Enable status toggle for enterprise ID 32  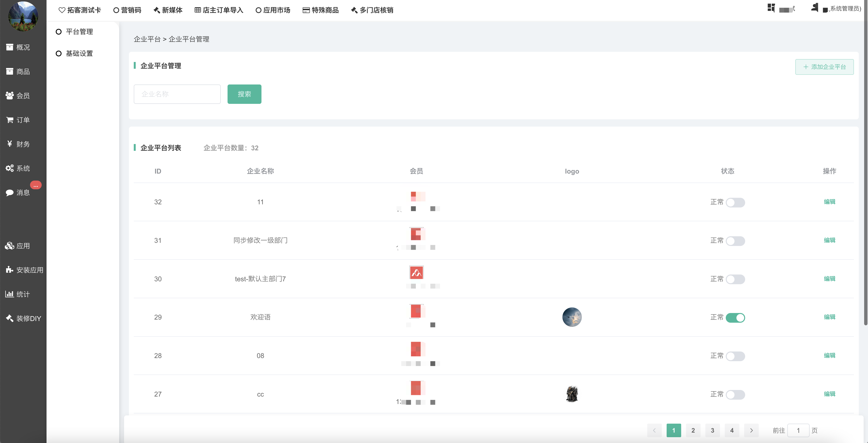[x=735, y=202]
